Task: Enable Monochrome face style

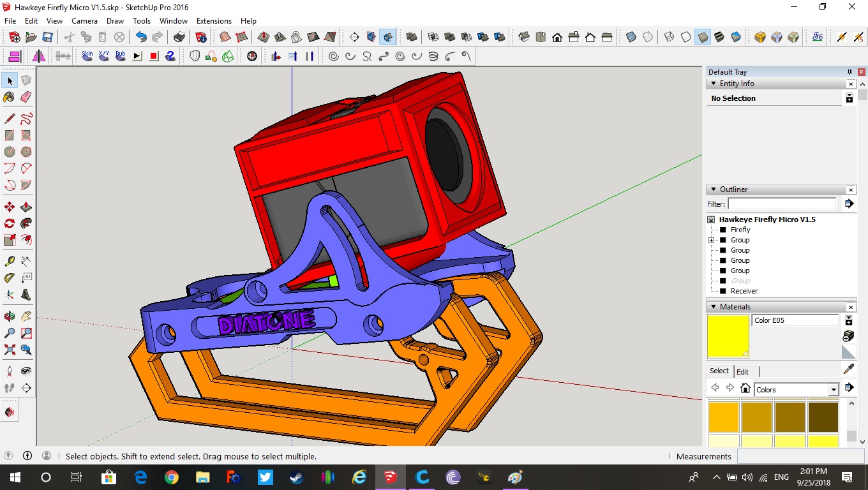Action: [736, 37]
